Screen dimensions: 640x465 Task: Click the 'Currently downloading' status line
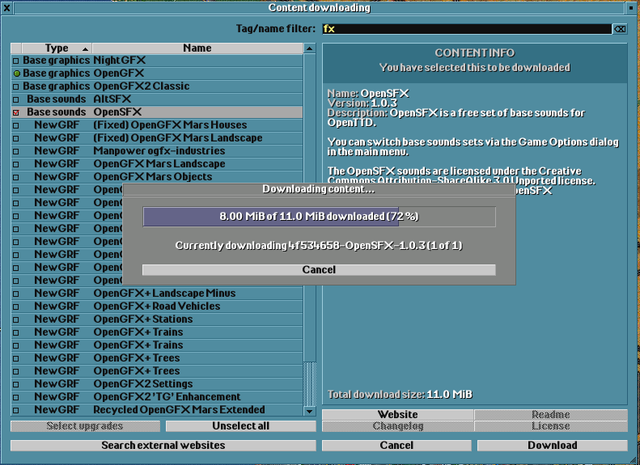[319, 246]
